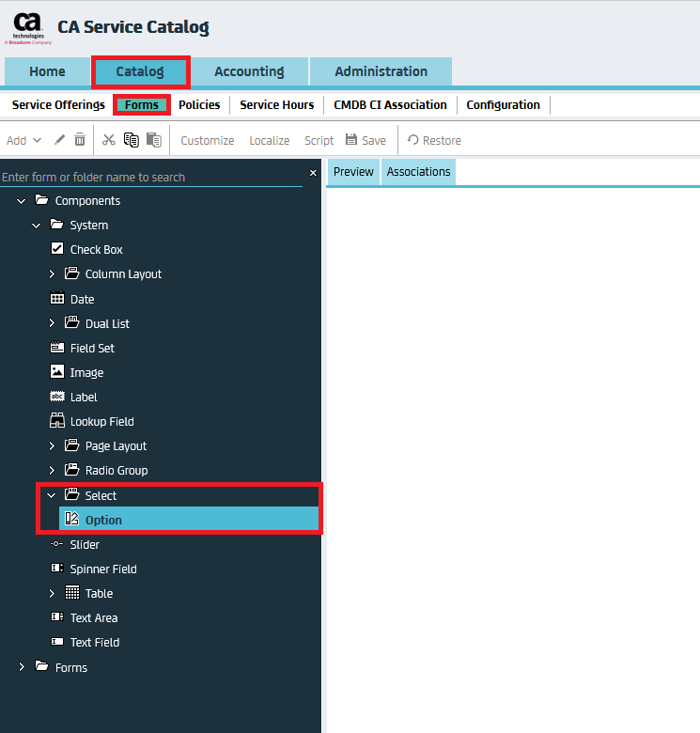
Task: Collapse the Select folder
Action: [x=52, y=495]
